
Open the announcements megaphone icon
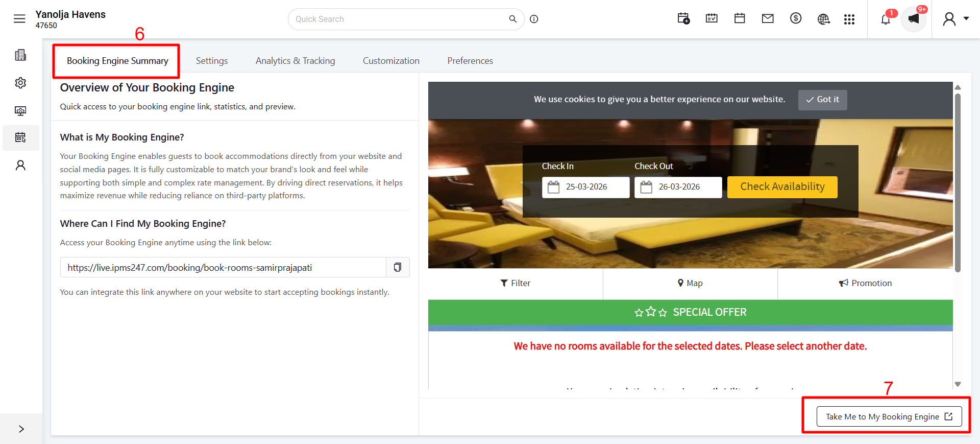[x=914, y=19]
